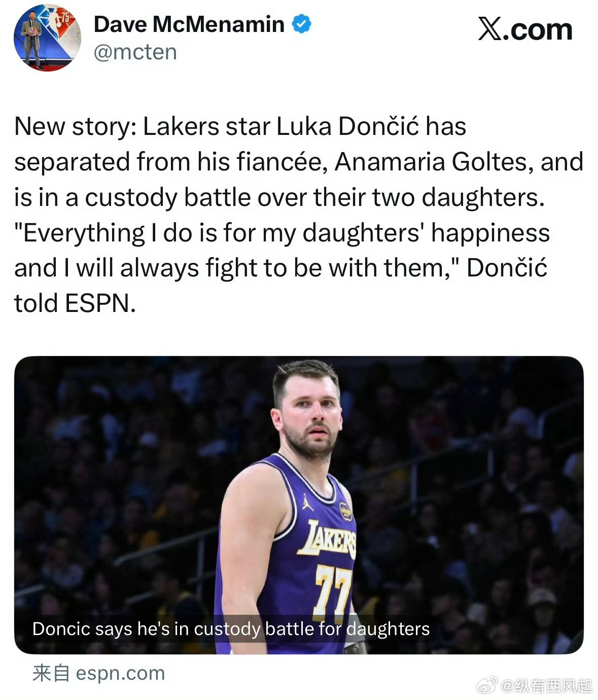The image size is (598, 700).
Task: Open Dave McMenamin's profile avatar
Action: click(47, 39)
